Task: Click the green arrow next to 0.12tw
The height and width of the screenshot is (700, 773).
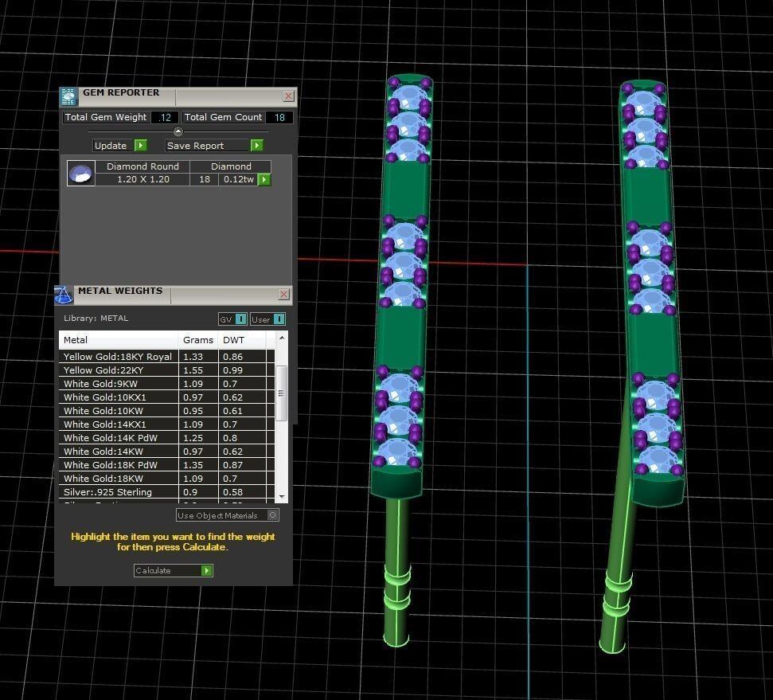Action: [264, 180]
